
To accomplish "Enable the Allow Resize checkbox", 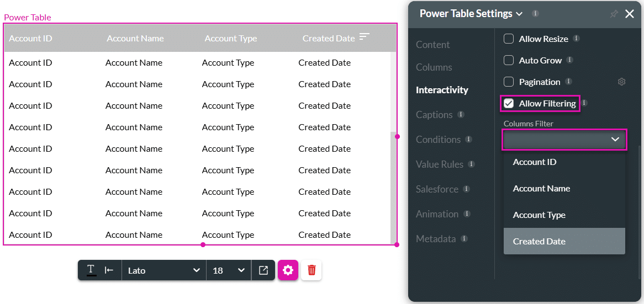I will (509, 39).
